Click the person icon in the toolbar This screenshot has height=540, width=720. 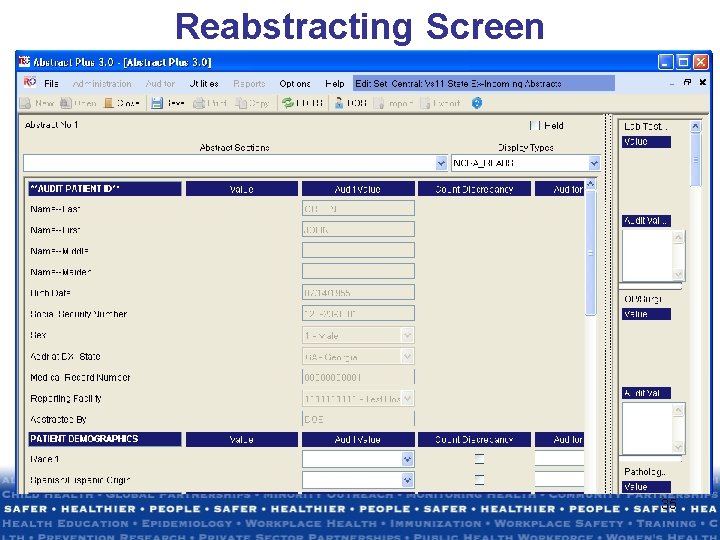339,103
